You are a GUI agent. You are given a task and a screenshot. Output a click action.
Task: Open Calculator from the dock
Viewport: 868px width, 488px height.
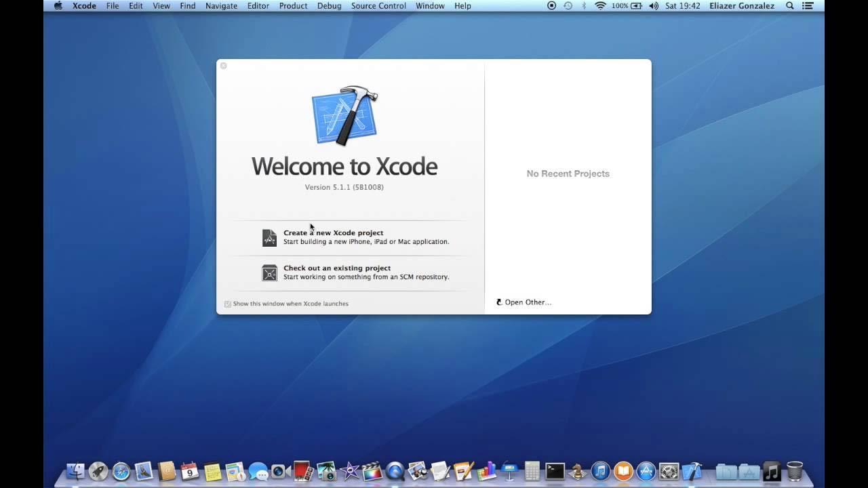(532, 471)
